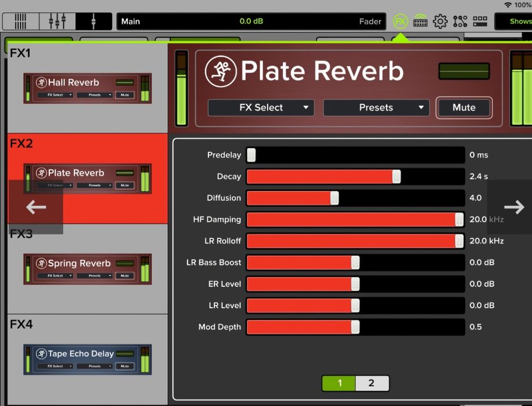Image resolution: width=532 pixels, height=406 pixels.
Task: Click the Wi-Fi status icon
Action: 508,5
